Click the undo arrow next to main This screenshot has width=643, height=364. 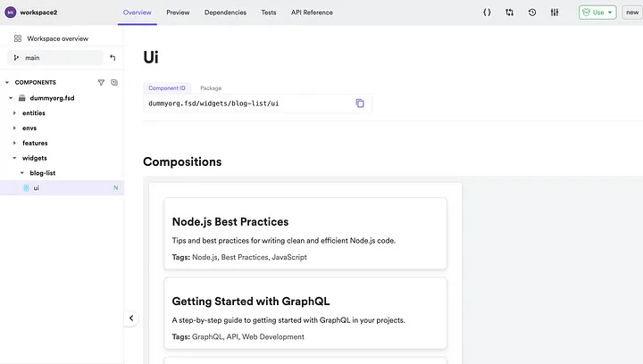point(113,58)
